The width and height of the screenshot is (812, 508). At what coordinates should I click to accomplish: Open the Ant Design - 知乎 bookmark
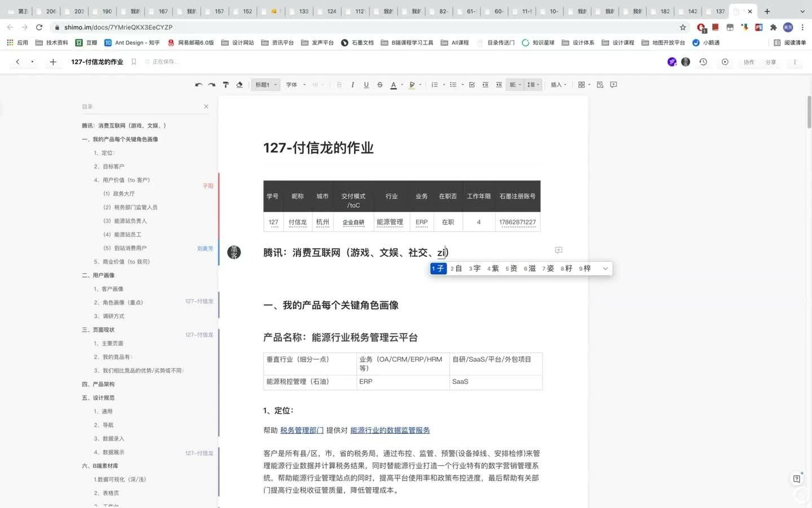pos(132,43)
